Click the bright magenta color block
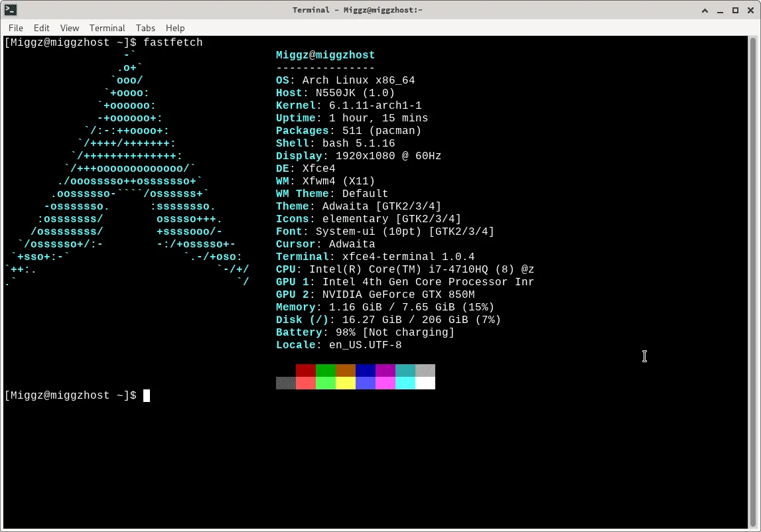Screen dimensions: 761x532 click(x=385, y=383)
